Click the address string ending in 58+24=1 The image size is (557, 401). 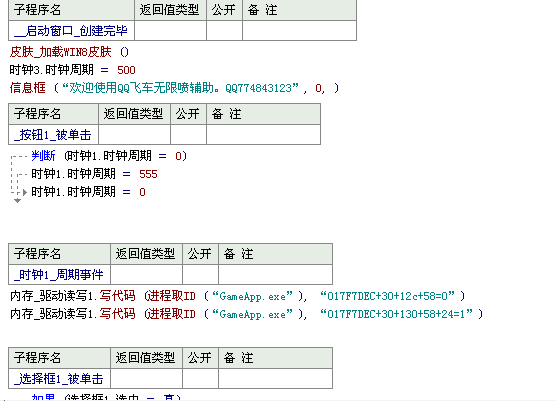[x=396, y=314]
